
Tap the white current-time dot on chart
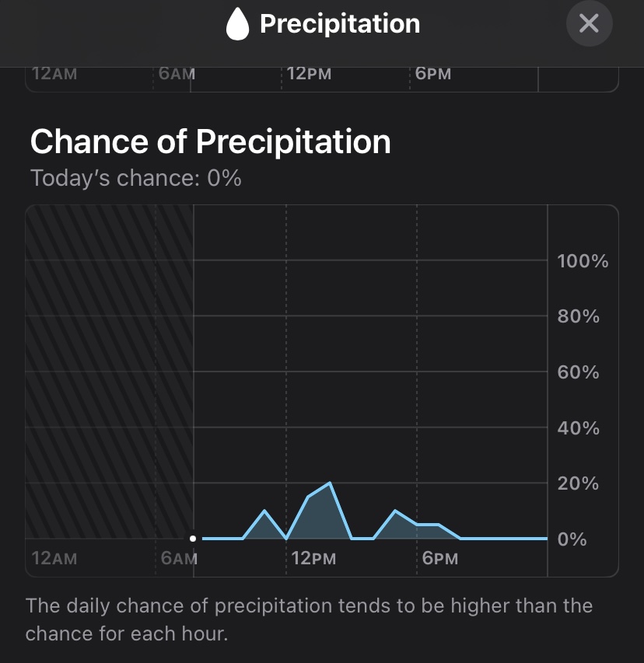pyautogui.click(x=193, y=539)
